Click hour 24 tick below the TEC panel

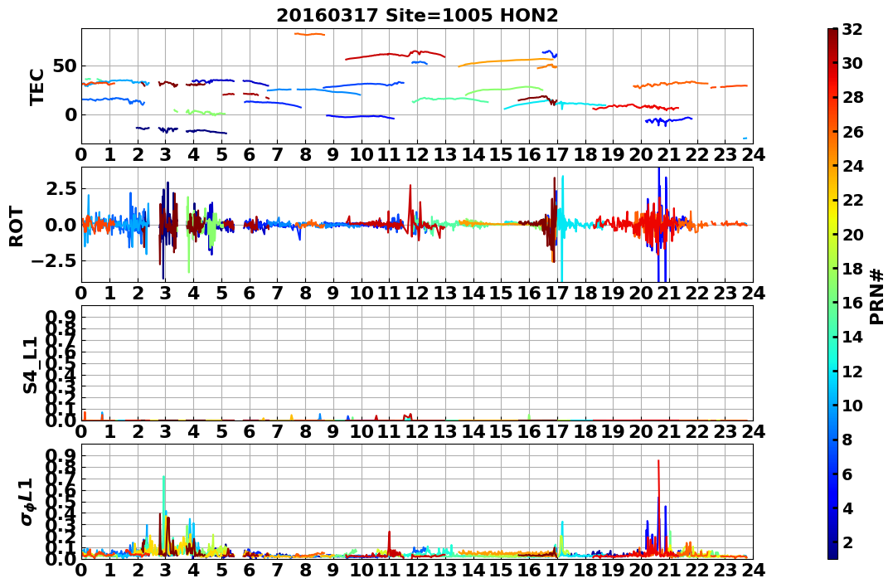click(753, 154)
